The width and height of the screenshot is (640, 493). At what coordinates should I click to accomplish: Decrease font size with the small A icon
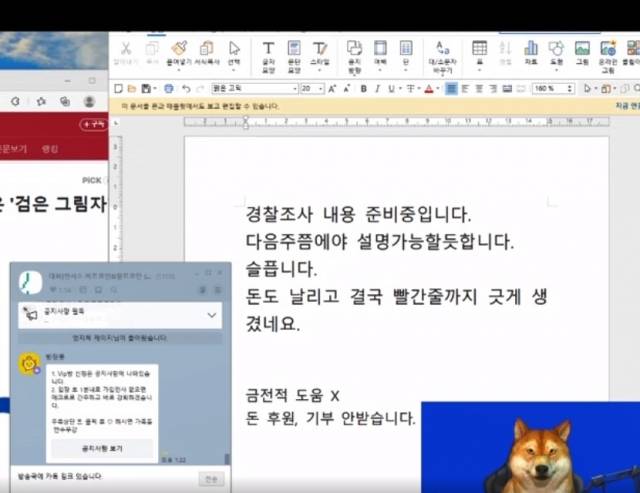347,88
